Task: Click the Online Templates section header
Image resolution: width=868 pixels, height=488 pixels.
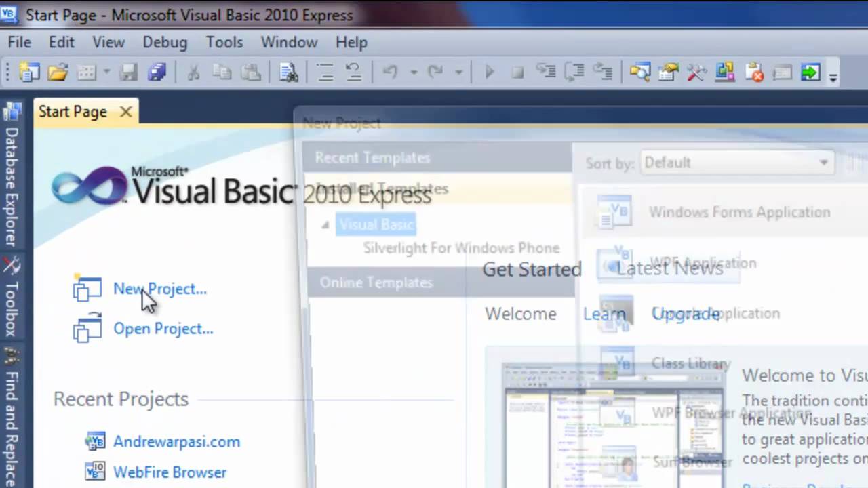Action: [441, 283]
